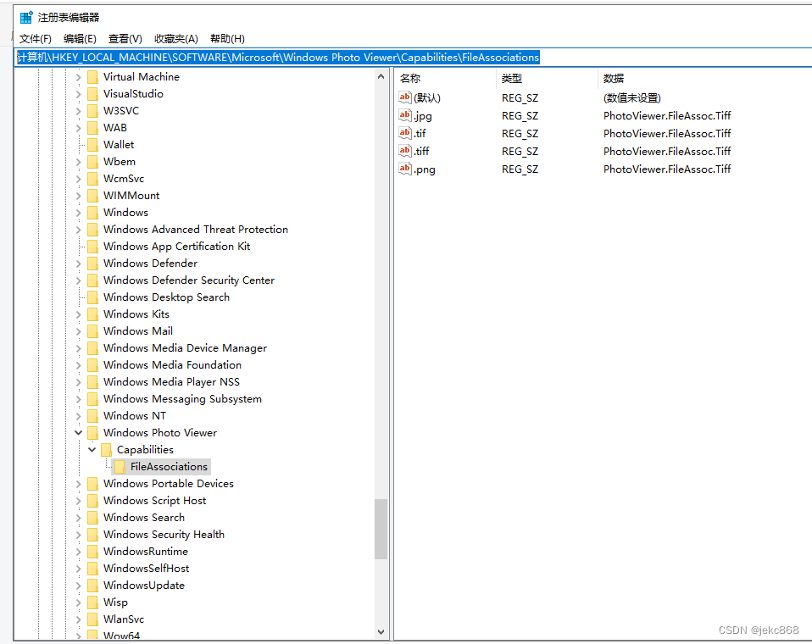812x644 pixels.
Task: Expand the WlanSvc key
Action: tap(78, 619)
